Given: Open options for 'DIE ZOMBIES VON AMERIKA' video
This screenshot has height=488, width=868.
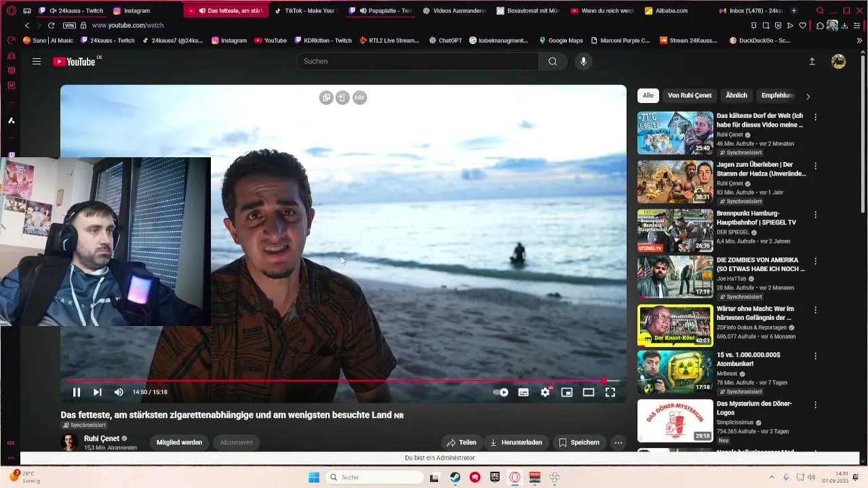Looking at the screenshot, I should point(816,261).
